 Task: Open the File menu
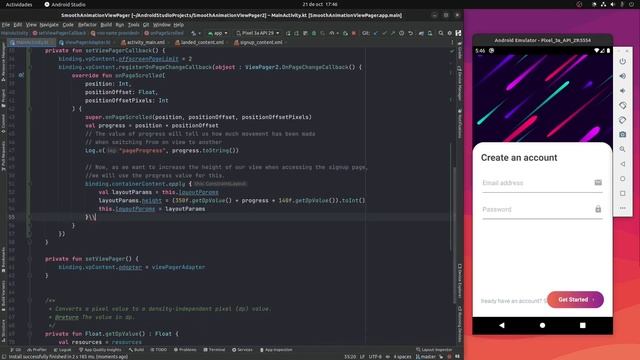6,24
